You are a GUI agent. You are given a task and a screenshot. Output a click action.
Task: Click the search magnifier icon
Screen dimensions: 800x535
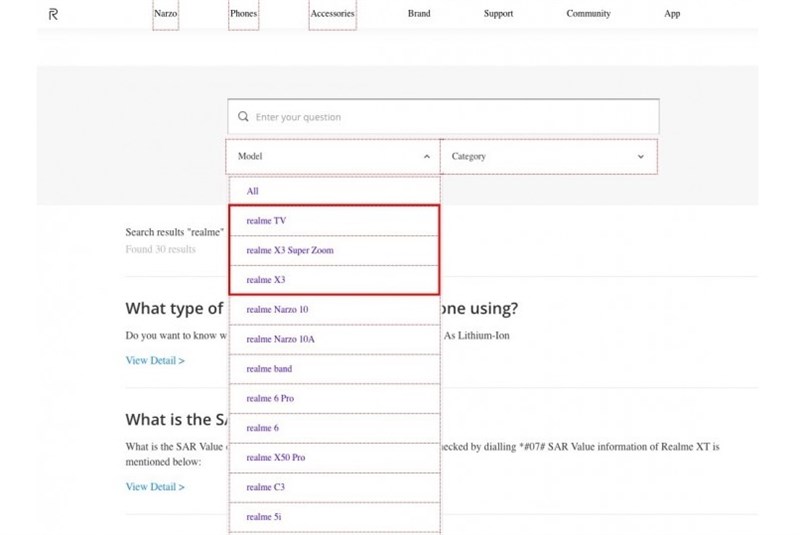click(243, 117)
